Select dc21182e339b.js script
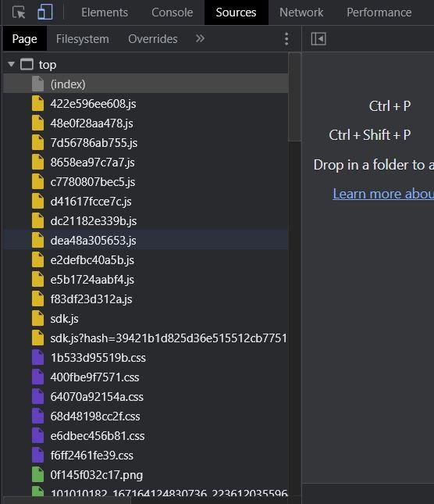The image size is (434, 504). coord(145,221)
